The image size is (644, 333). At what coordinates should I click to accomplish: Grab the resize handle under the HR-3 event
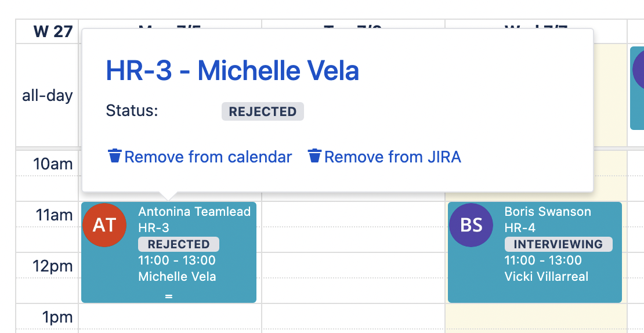[169, 296]
